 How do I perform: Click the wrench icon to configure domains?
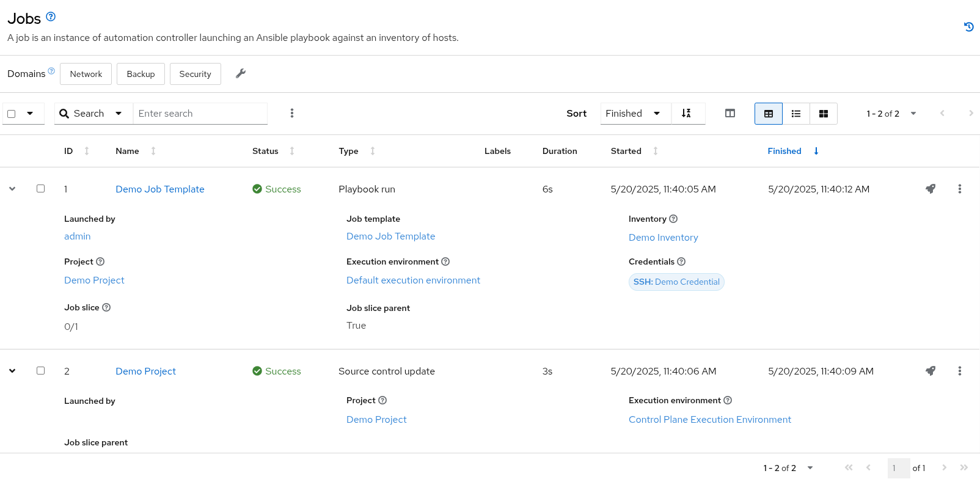[241, 73]
